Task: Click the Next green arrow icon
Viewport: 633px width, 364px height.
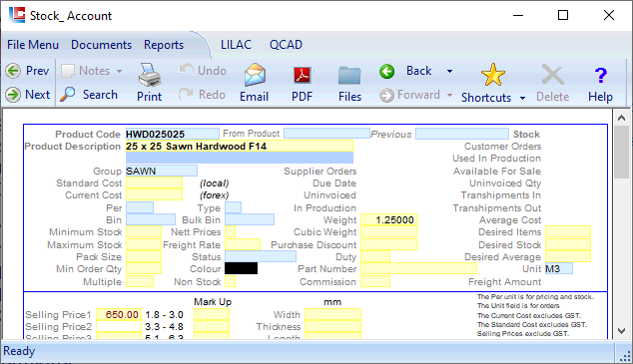Action: coord(13,95)
